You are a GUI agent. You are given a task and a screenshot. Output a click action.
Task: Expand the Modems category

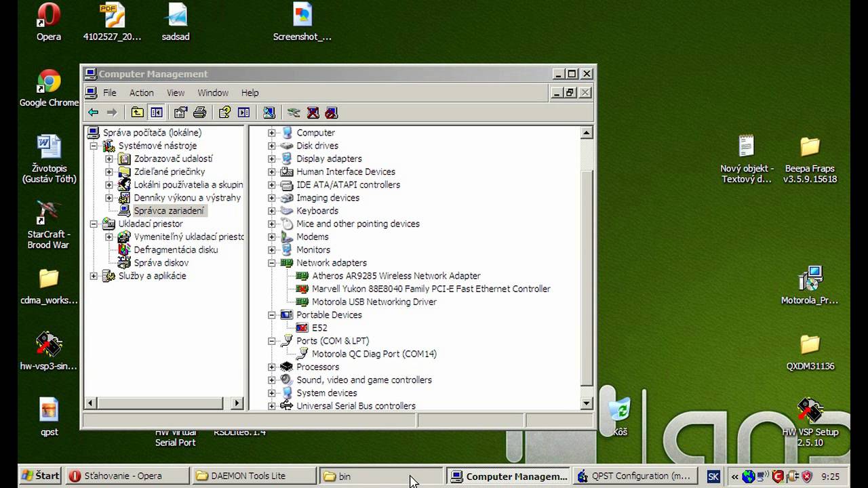pos(272,237)
